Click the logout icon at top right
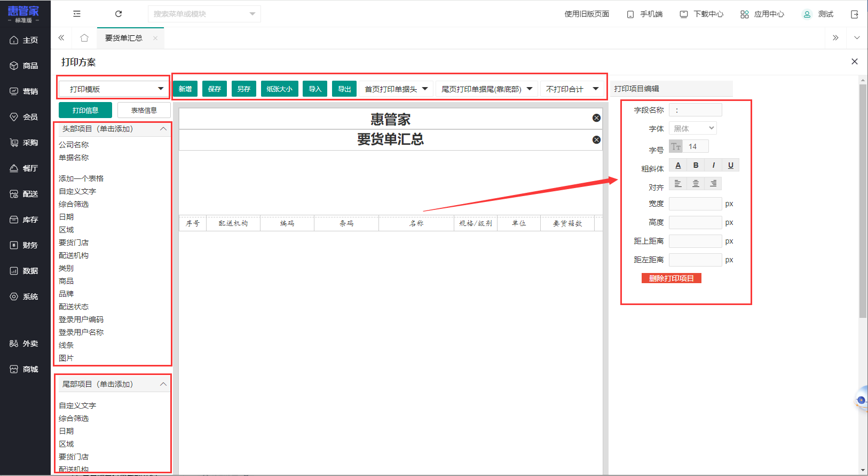The width and height of the screenshot is (868, 476). tap(854, 14)
